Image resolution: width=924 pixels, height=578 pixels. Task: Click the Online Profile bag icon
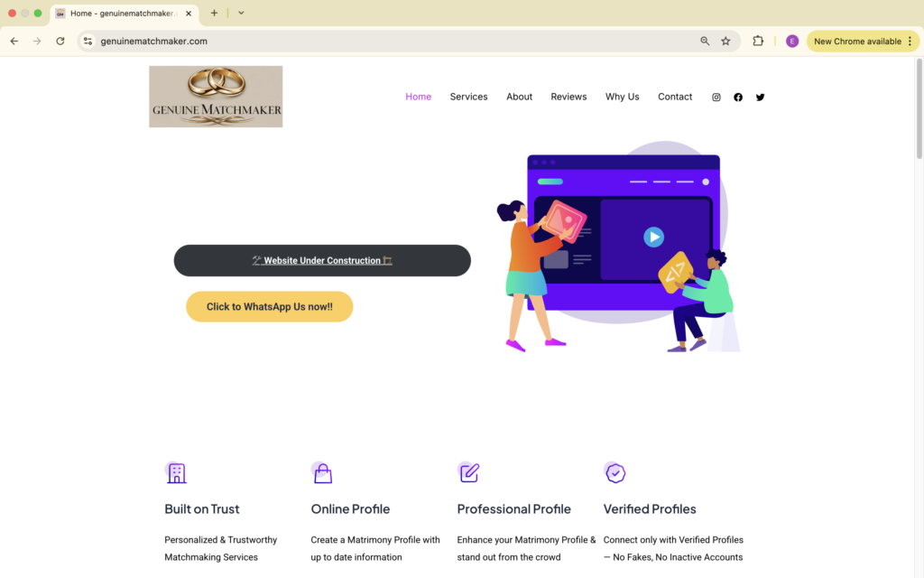pos(322,472)
